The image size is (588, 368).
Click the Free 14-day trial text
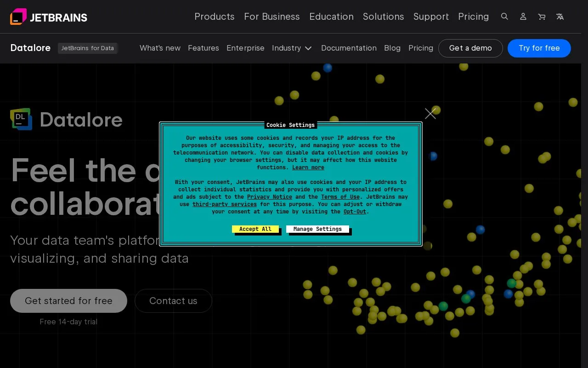click(68, 322)
